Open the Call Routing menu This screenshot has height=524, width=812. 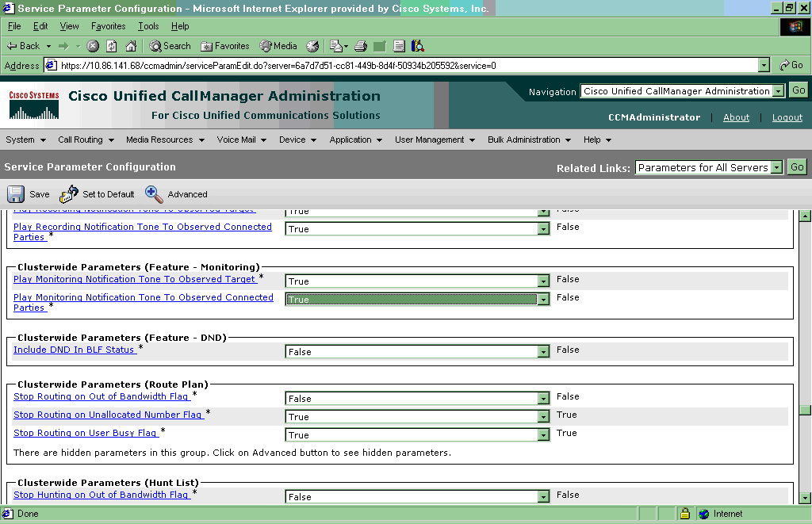[86, 140]
